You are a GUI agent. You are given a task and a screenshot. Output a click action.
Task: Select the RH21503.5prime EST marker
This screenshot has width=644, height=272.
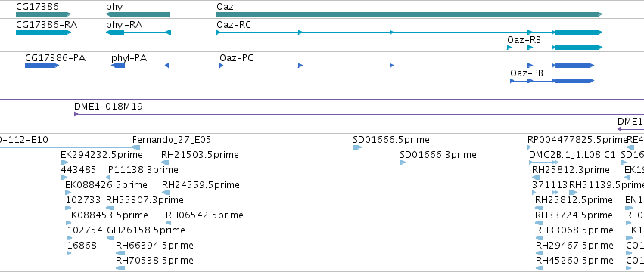pyautogui.click(x=165, y=162)
